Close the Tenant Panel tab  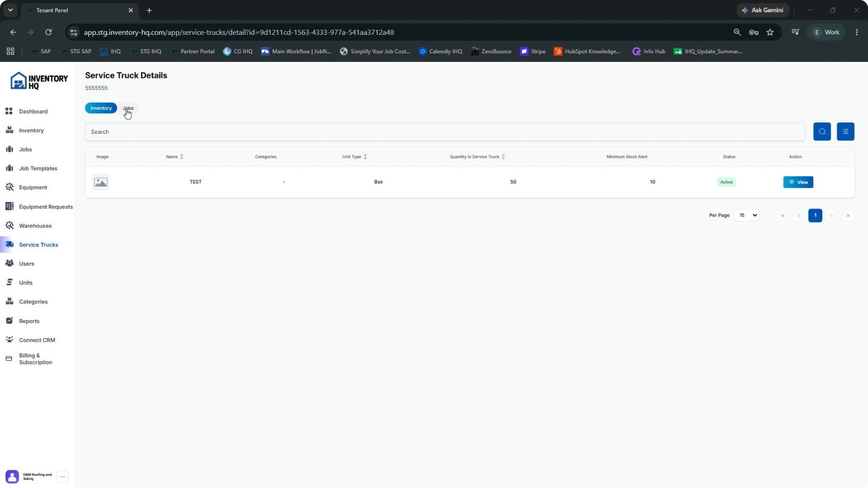pos(130,10)
